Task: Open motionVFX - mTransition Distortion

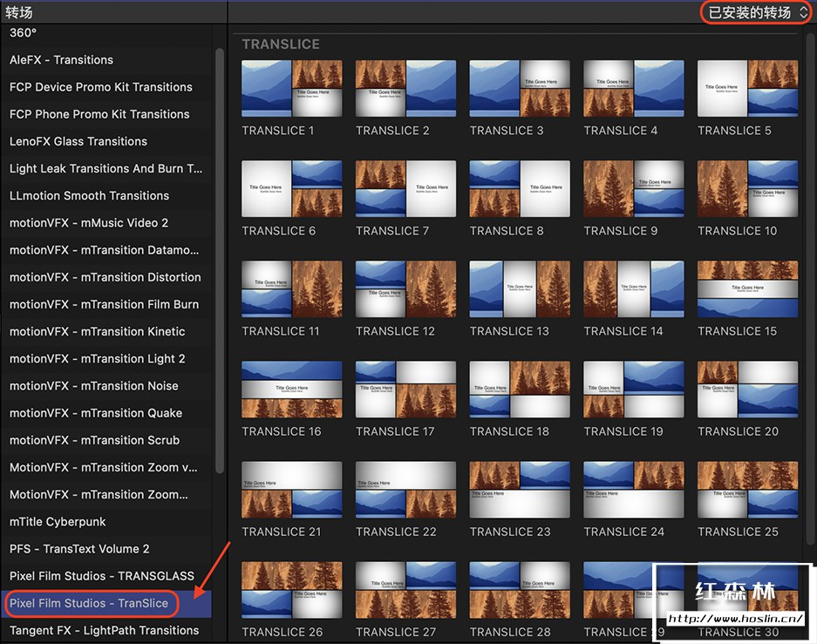Action: (106, 277)
